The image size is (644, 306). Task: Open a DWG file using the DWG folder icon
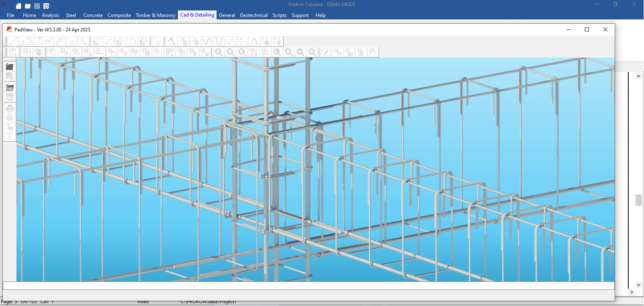pos(10,88)
